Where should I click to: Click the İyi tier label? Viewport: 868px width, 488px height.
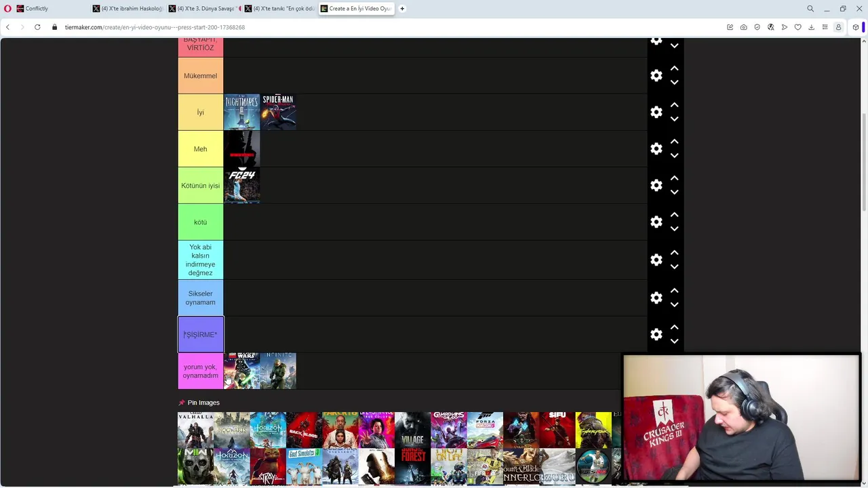pyautogui.click(x=200, y=113)
